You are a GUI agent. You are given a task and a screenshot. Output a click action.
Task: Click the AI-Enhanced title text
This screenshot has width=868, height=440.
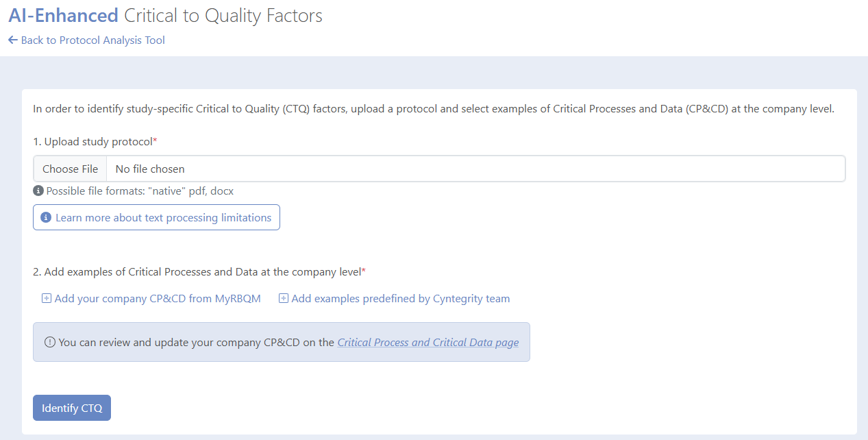tap(63, 16)
